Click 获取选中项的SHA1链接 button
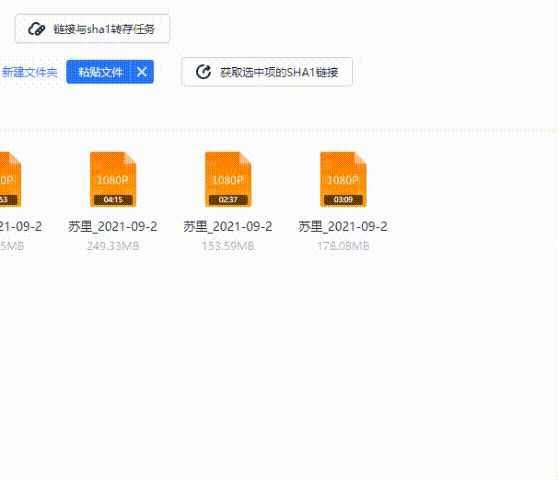This screenshot has width=558, height=480. 267,72
